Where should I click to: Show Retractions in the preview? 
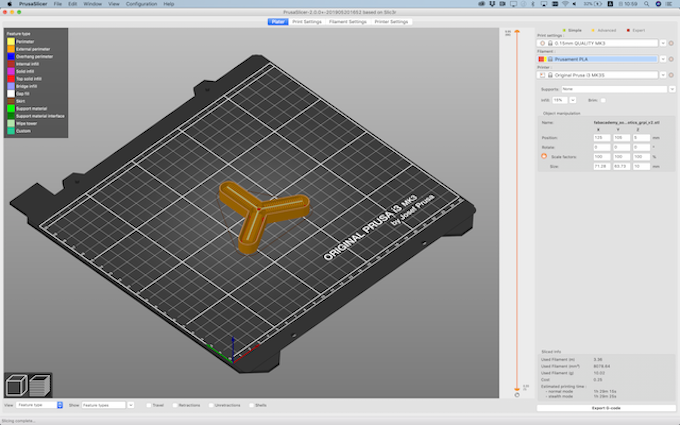[173, 405]
